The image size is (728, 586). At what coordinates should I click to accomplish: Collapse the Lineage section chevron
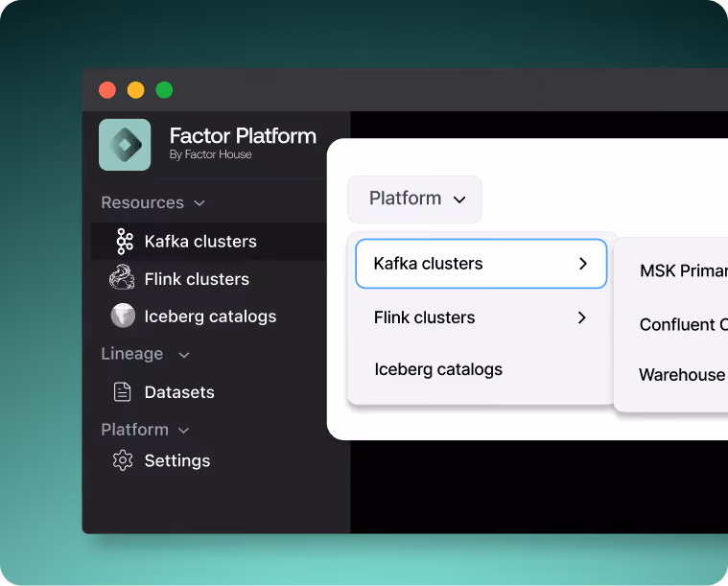tap(184, 355)
